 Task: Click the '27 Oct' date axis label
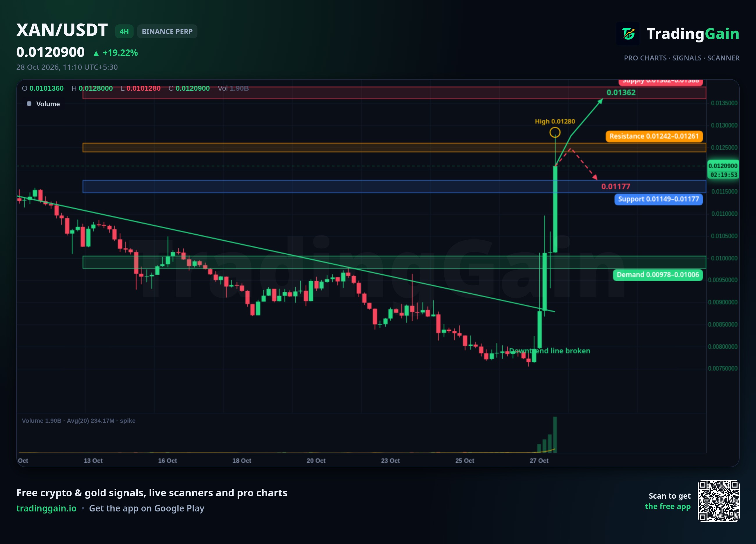tap(539, 461)
